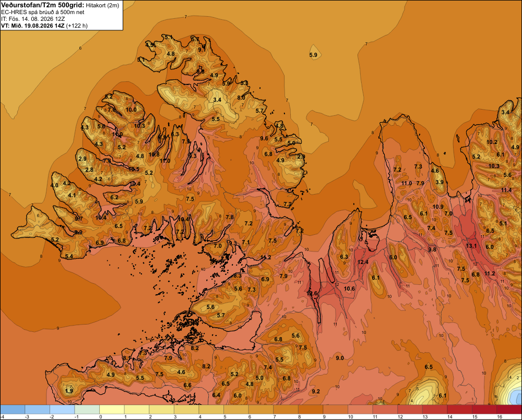Pick the legend swatch between 14 and 15
This screenshot has height=420, width=522.
pos(460,410)
